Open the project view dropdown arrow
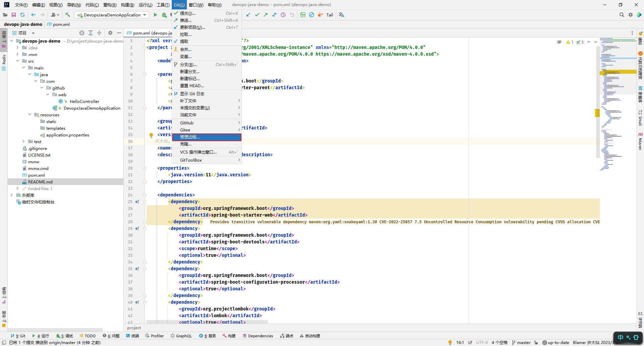 tap(33, 33)
